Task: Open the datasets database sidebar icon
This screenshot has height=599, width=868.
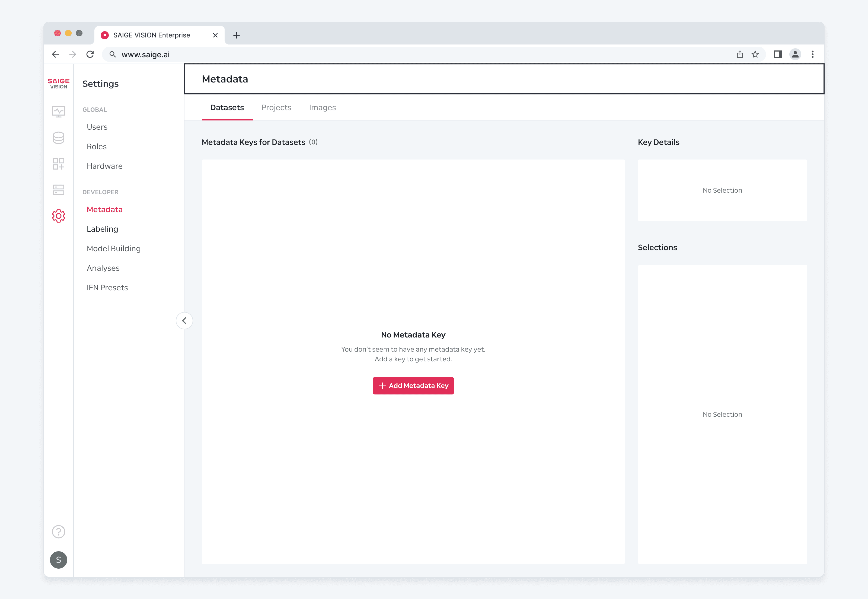Action: tap(59, 138)
